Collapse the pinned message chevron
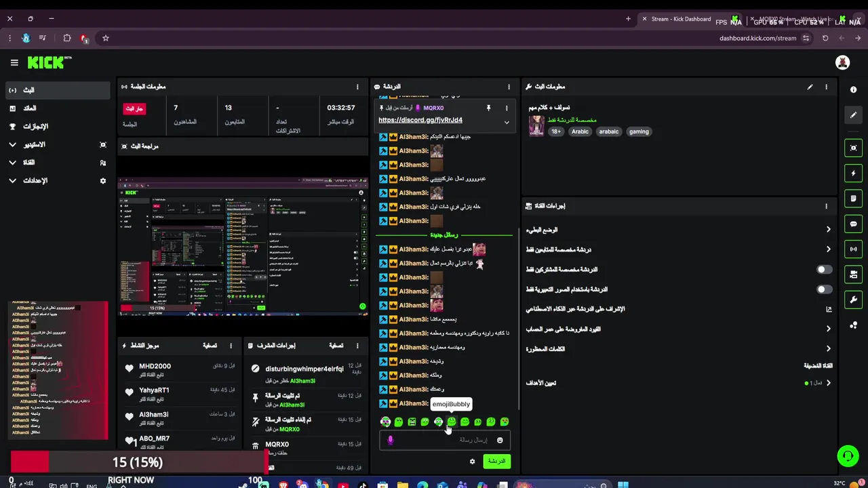868x488 pixels. pos(506,123)
